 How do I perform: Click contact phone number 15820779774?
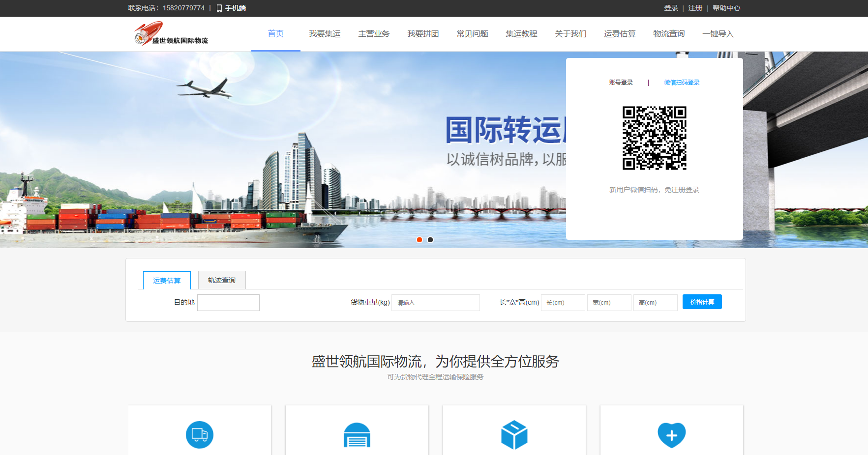coord(183,8)
